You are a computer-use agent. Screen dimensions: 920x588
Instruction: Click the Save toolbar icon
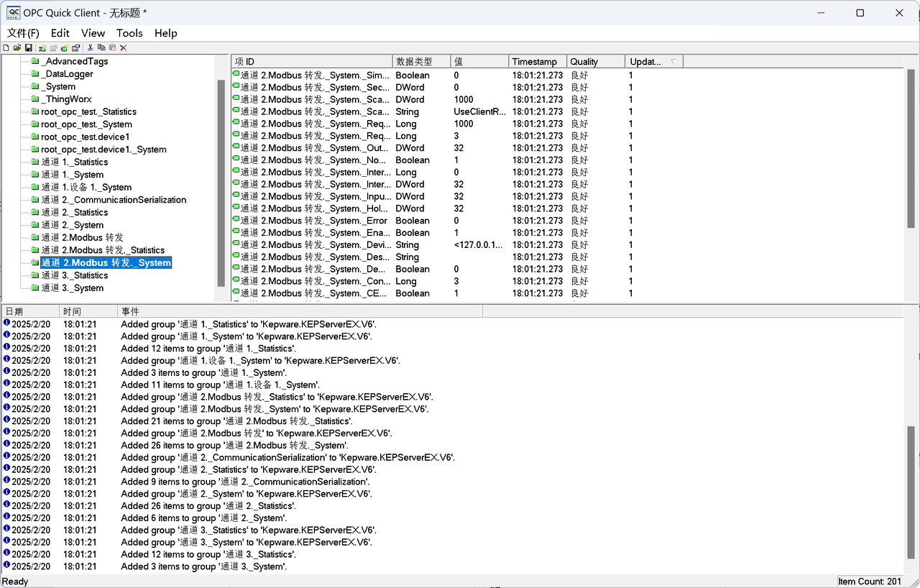[x=28, y=48]
